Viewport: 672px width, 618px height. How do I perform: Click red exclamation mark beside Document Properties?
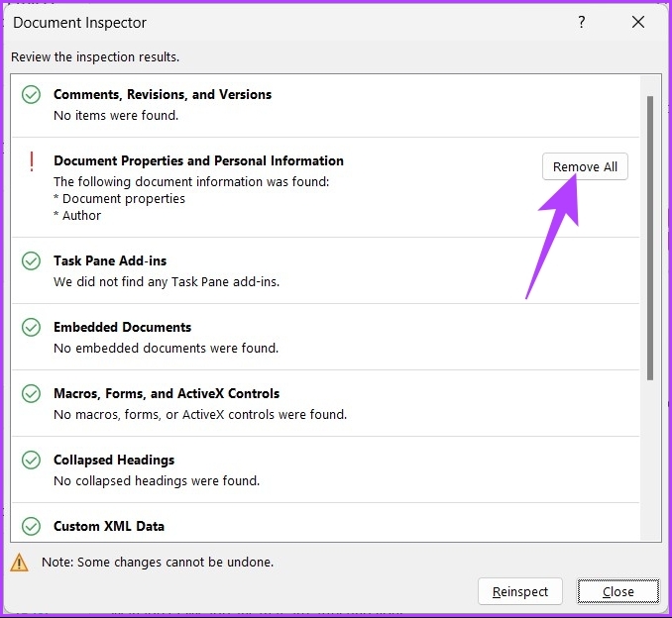click(x=32, y=161)
